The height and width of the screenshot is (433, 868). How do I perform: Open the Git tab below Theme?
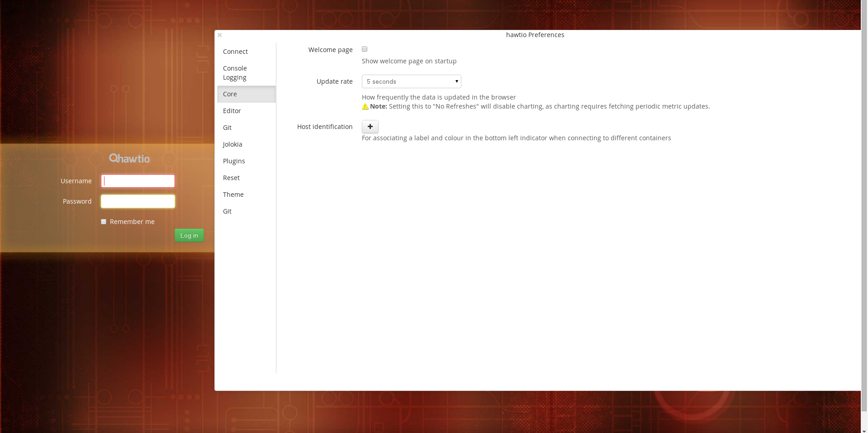click(x=247, y=211)
